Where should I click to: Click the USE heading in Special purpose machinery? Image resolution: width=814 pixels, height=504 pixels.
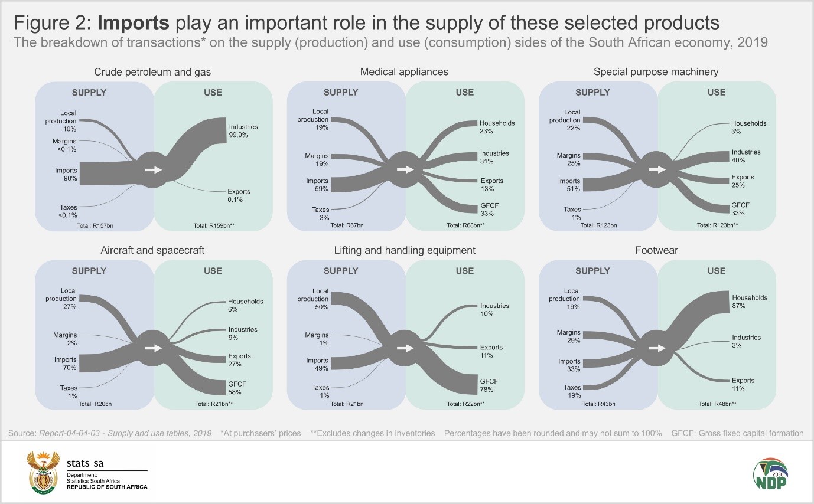pos(717,92)
